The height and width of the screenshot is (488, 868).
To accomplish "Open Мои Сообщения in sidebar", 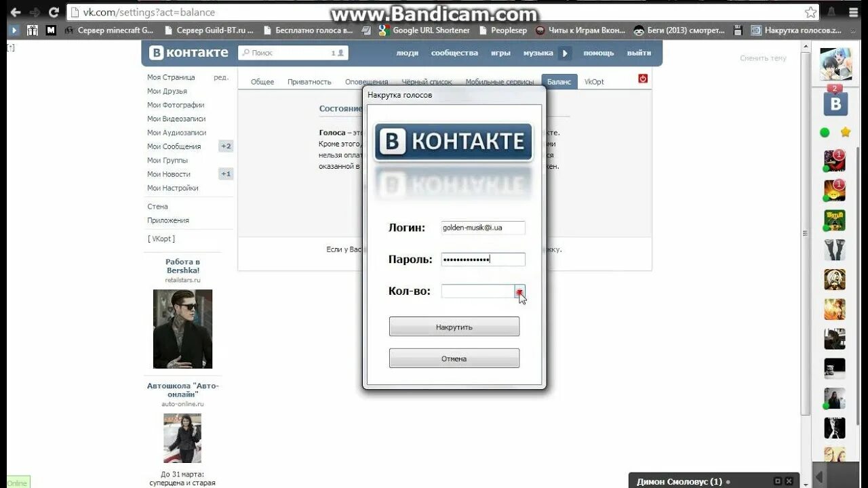I will 174,146.
